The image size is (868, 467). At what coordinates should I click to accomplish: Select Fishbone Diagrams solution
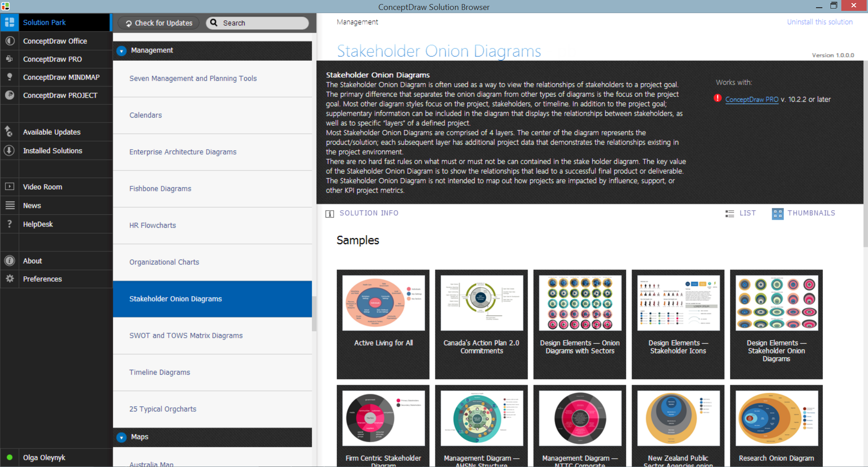[212, 188]
